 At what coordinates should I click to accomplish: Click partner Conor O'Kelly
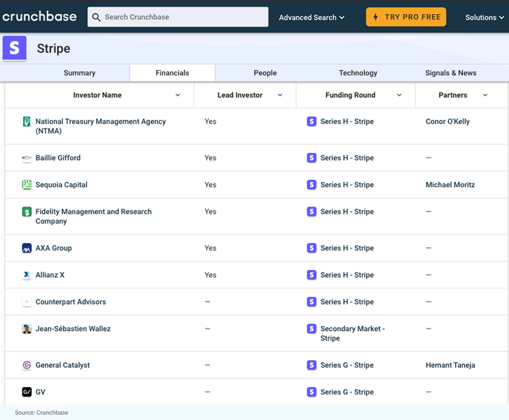[x=448, y=121]
